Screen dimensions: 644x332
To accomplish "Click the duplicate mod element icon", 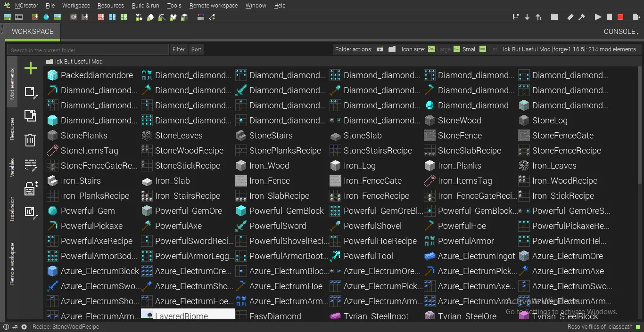I will point(30,116).
